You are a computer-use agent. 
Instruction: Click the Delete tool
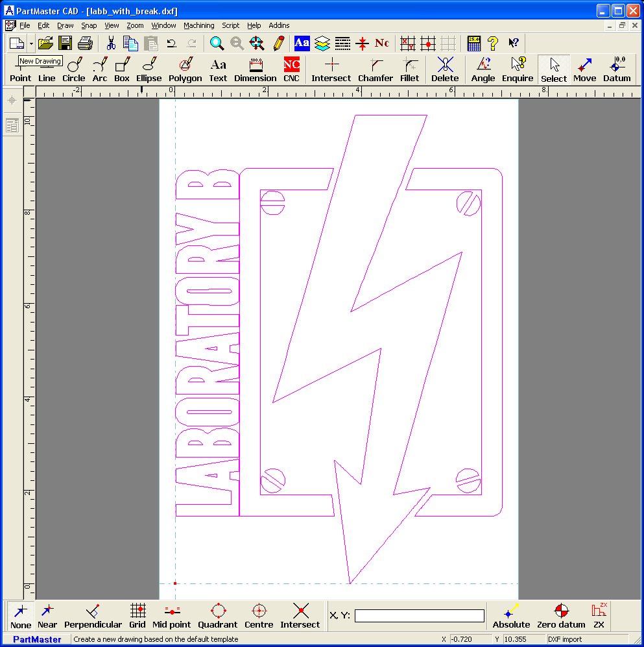(x=445, y=69)
